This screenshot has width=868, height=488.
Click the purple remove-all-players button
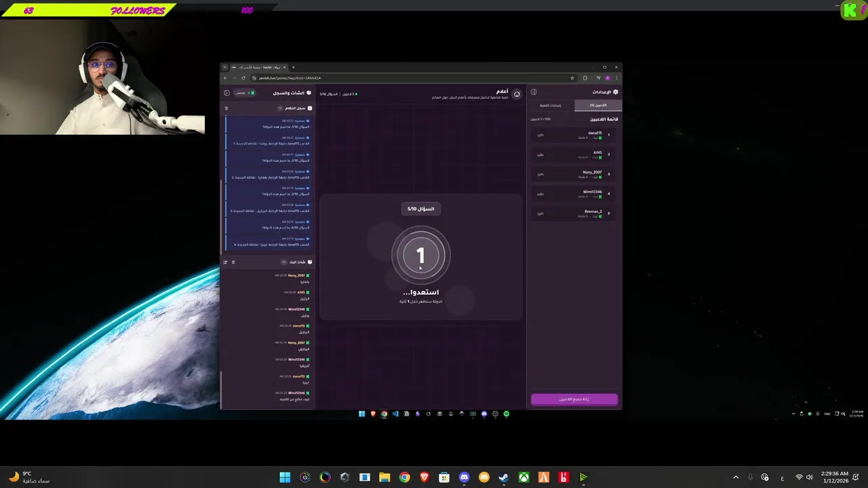[574, 399]
